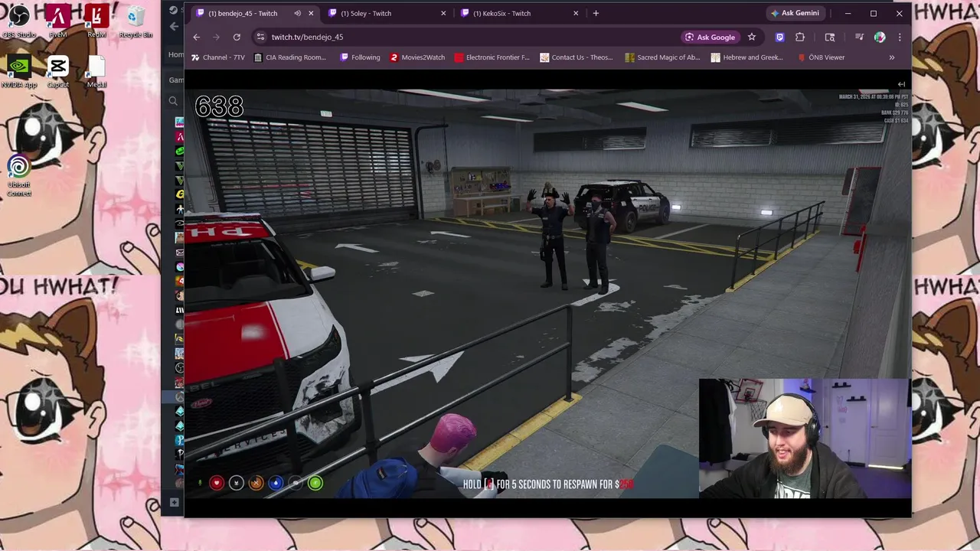
Task: Open the tab search icon in toolbar
Action: [829, 37]
